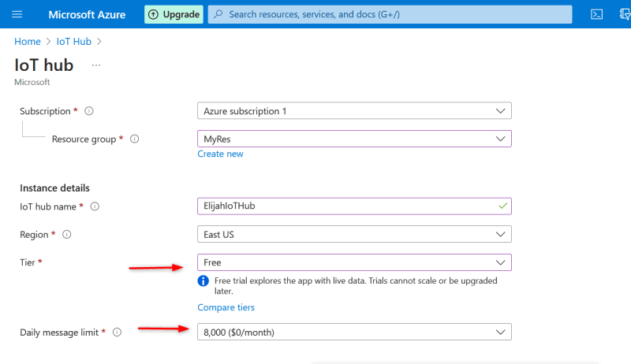631x364 pixels.
Task: Click the Microsoft Azure portal title
Action: 87,14
